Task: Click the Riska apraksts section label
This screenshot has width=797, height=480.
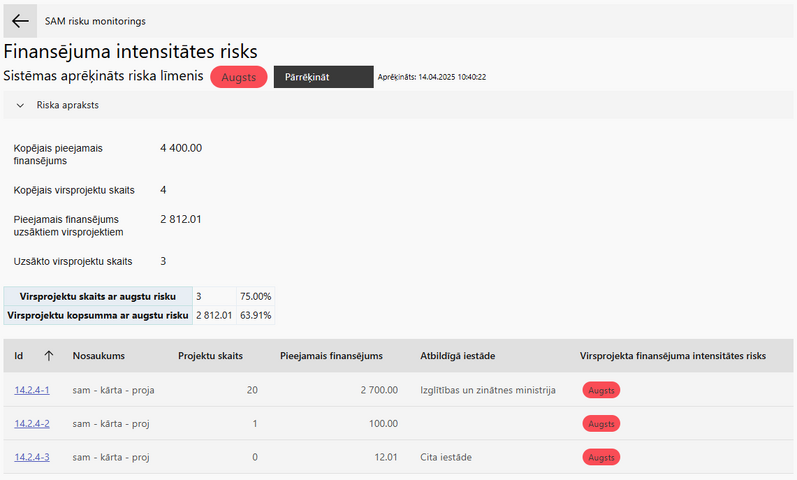Action: click(68, 105)
